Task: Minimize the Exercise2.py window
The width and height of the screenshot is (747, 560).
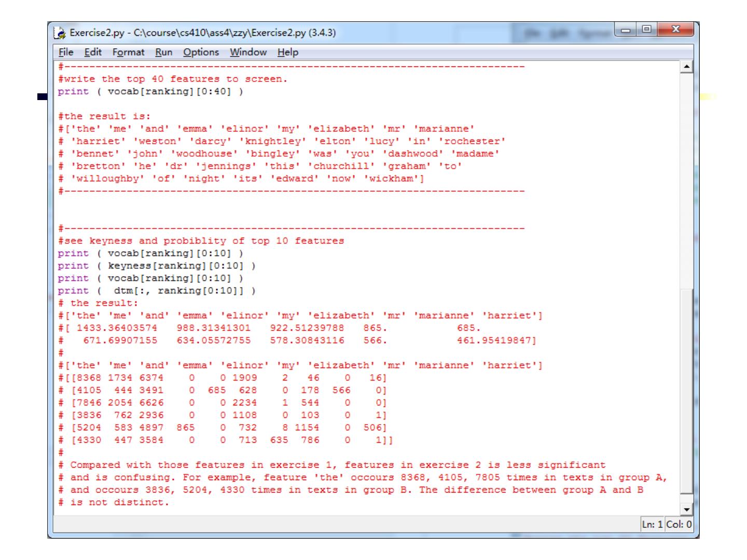Action: tap(625, 31)
